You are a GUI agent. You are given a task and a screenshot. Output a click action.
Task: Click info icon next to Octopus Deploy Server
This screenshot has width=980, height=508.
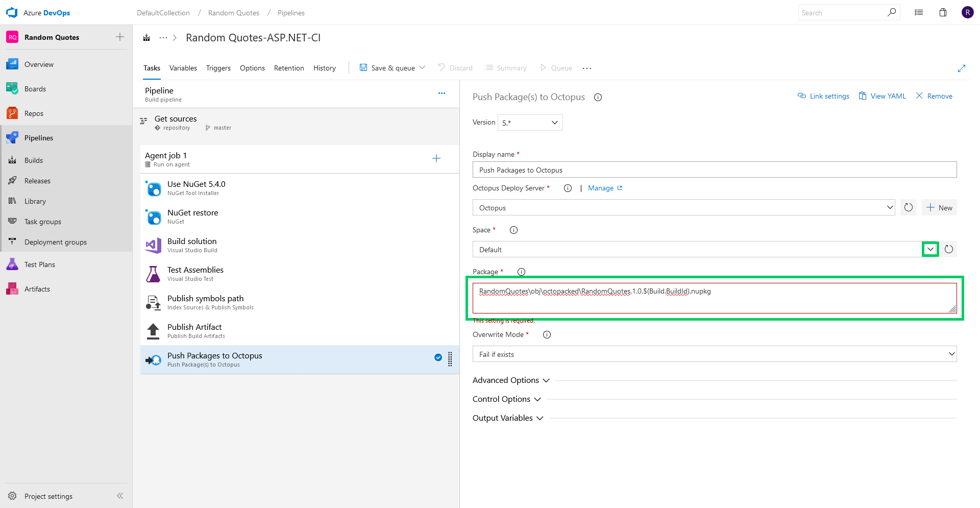point(568,188)
